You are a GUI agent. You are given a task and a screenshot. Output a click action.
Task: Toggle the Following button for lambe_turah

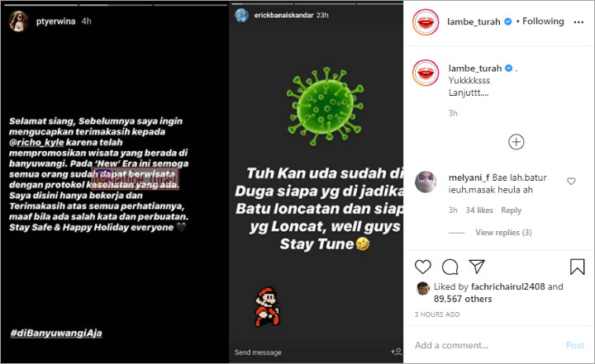[x=543, y=21]
